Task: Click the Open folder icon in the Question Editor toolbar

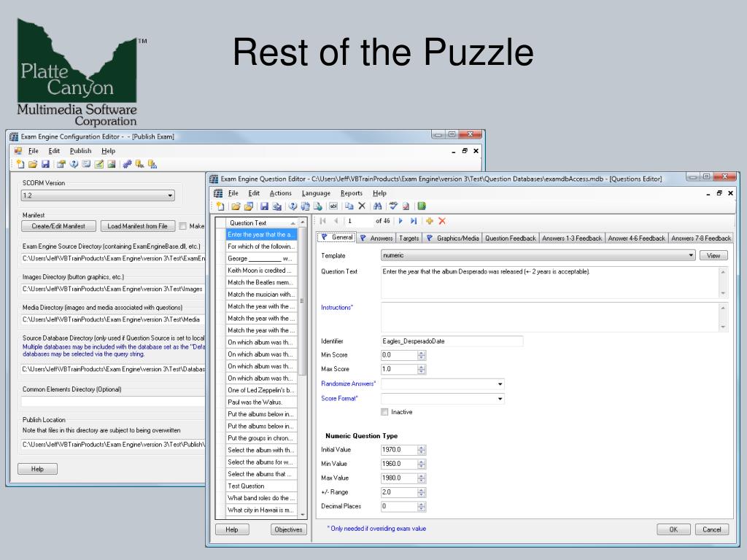Action: (236, 206)
